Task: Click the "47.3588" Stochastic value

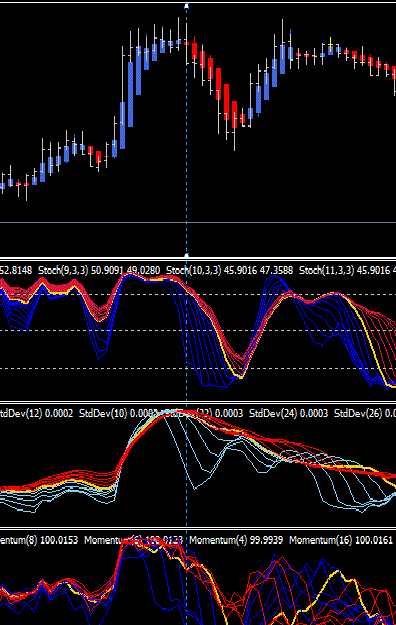Action: [x=276, y=270]
